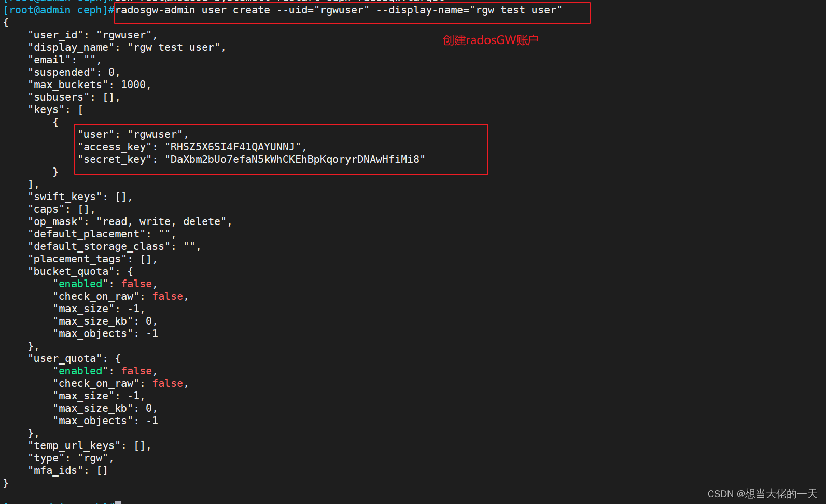Select the "type": "rgw" line
The height and width of the screenshot is (504, 826).
tap(71, 458)
